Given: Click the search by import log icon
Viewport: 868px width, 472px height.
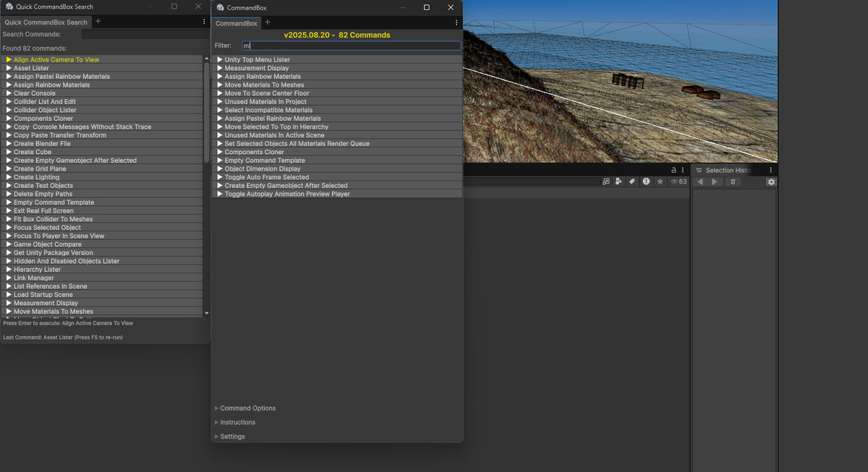Looking at the screenshot, I should click(646, 181).
